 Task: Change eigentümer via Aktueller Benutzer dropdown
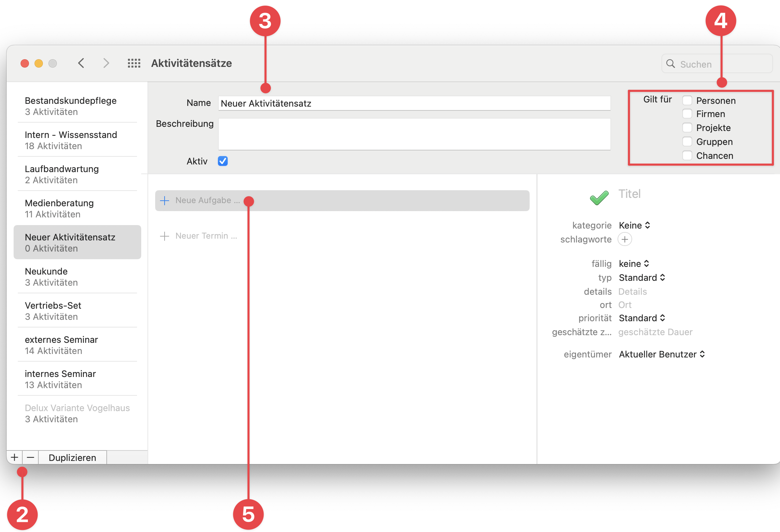click(x=661, y=354)
